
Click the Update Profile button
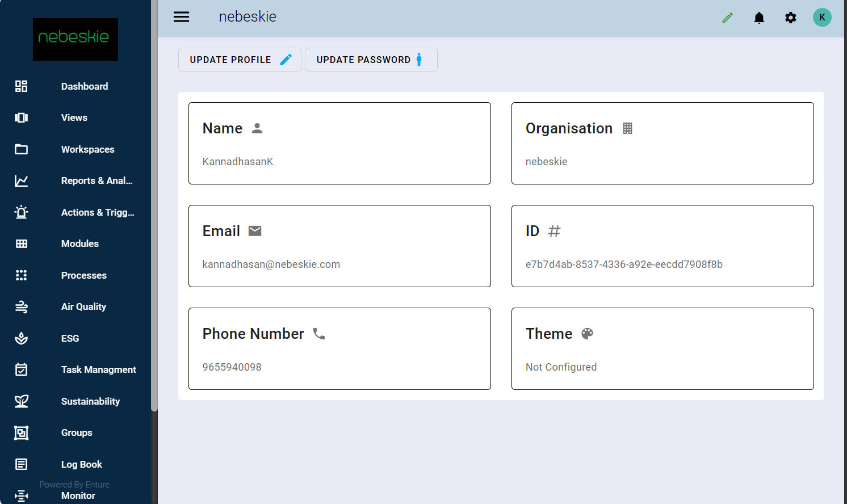coord(240,60)
